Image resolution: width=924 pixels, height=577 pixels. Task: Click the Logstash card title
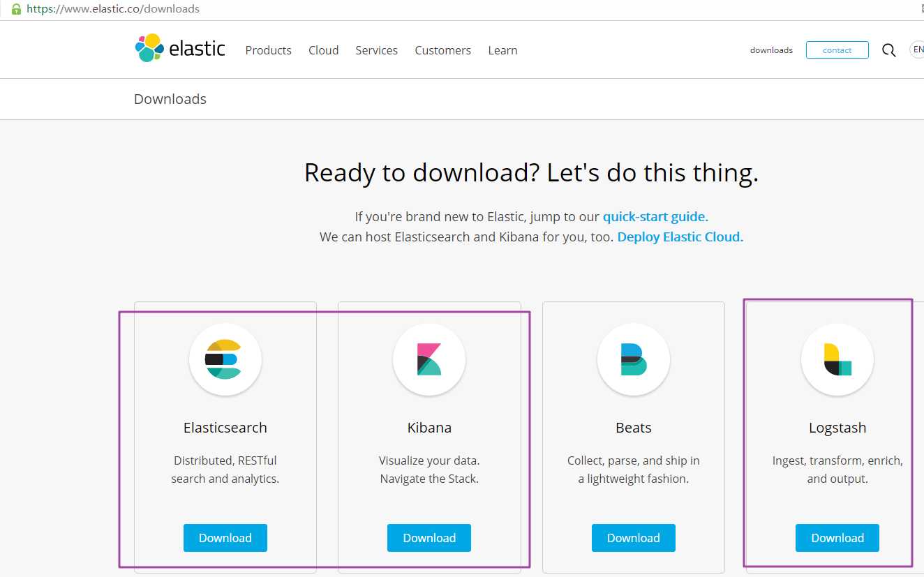click(x=837, y=428)
